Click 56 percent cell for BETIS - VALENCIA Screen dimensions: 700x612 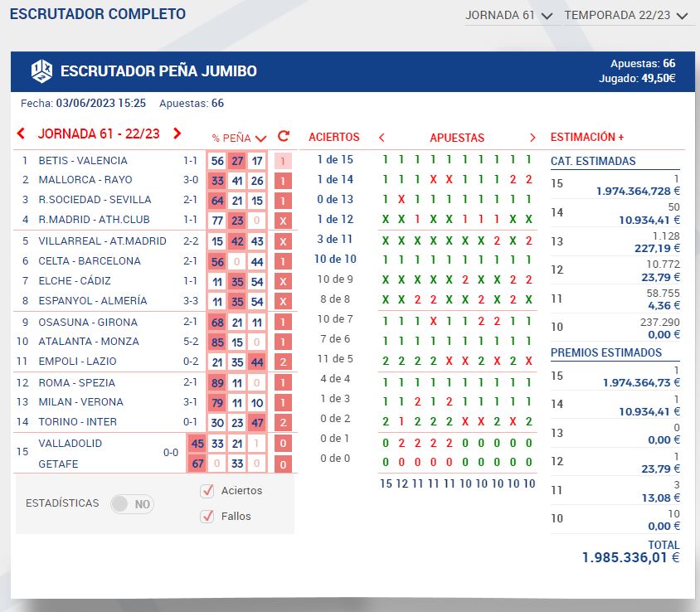(217, 161)
